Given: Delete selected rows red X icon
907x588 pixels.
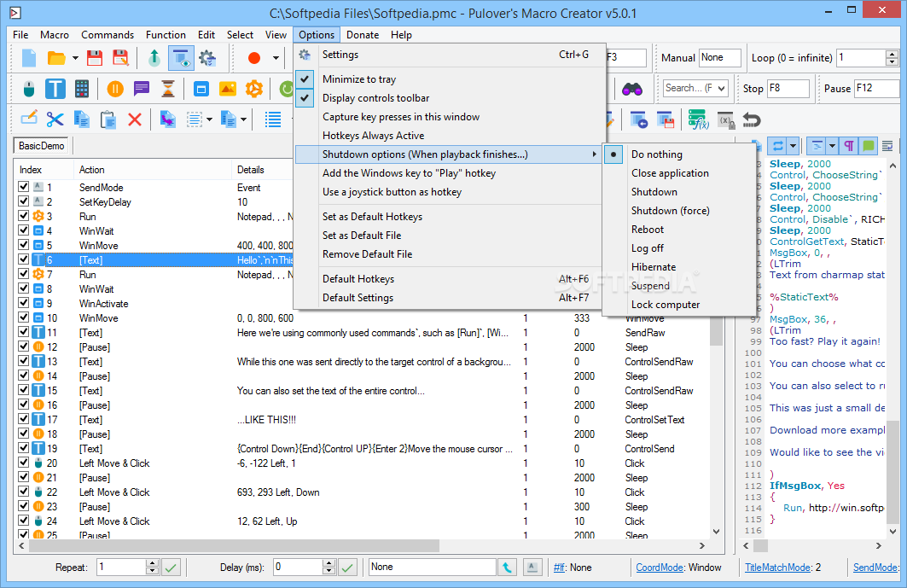Looking at the screenshot, I should click(135, 119).
